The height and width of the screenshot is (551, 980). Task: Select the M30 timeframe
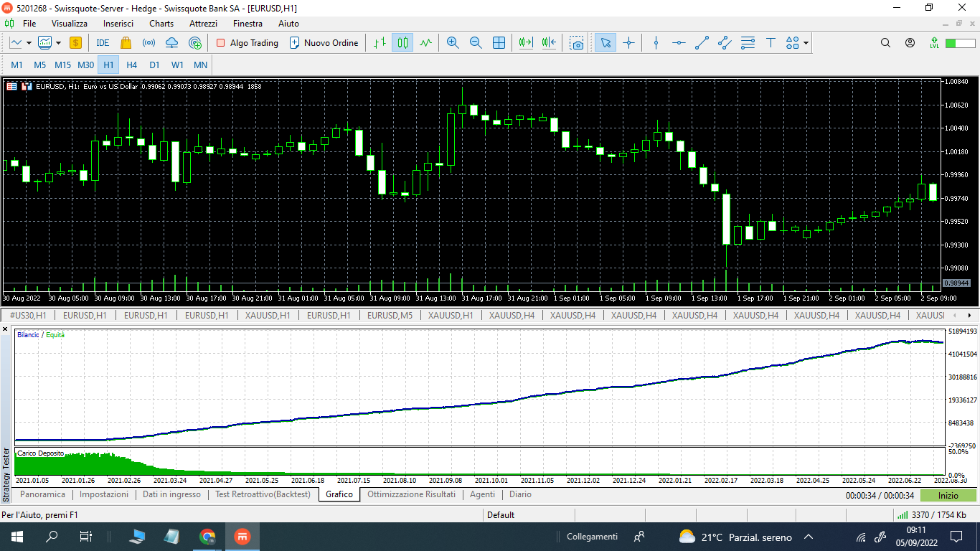coord(85,65)
